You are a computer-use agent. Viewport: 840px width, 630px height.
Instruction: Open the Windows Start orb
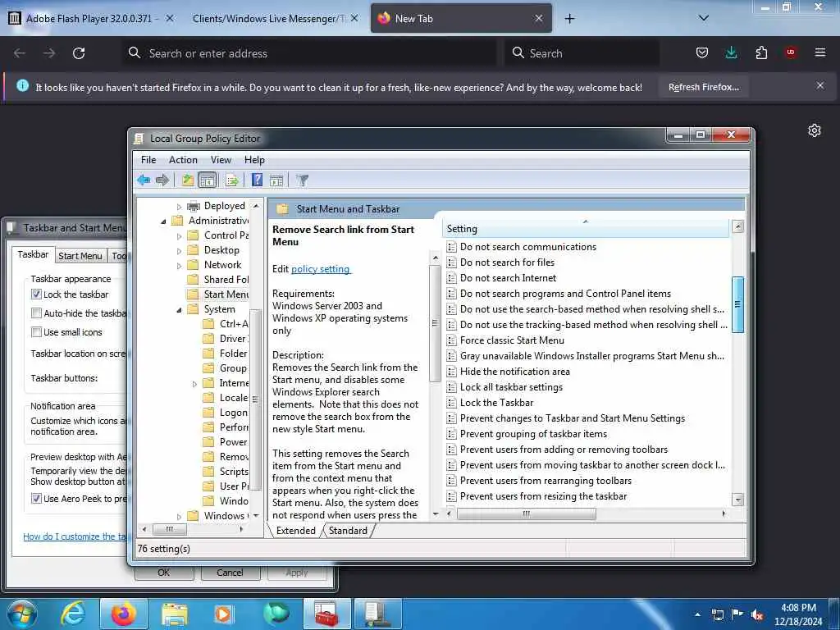(22, 614)
